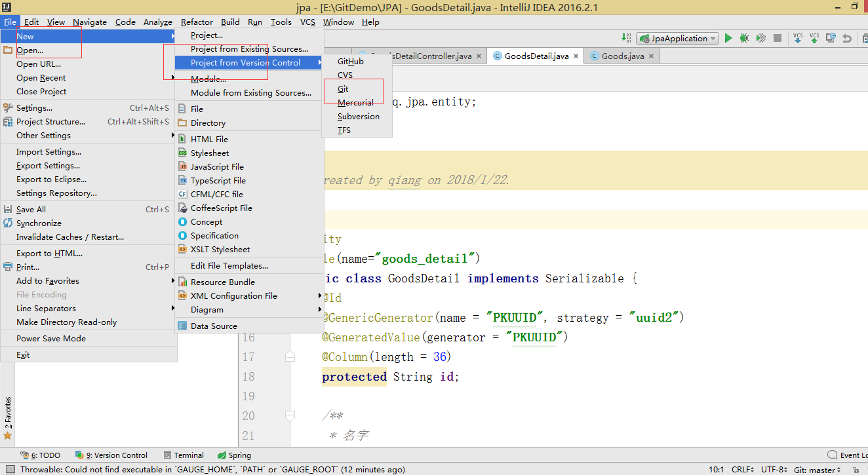
Task: Open the VCS menu
Action: click(307, 22)
